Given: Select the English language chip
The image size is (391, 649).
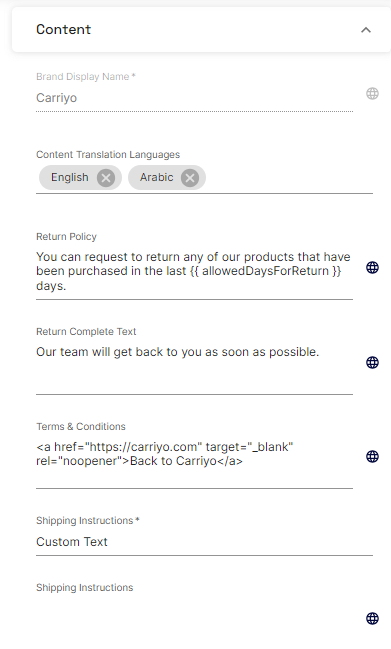Looking at the screenshot, I should pyautogui.click(x=70, y=178).
